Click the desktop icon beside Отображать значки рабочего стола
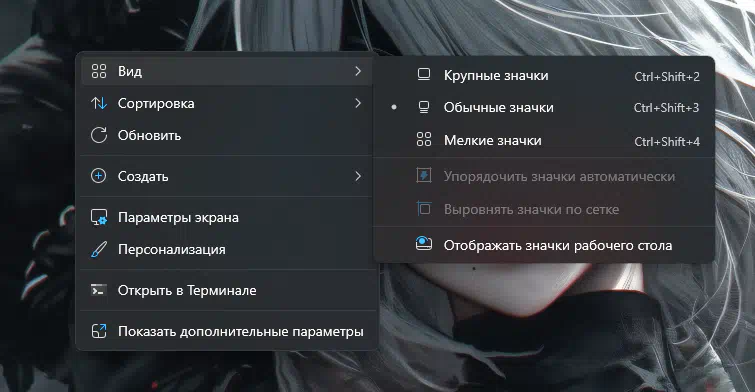Screen dimensions: 755x392 coord(424,244)
